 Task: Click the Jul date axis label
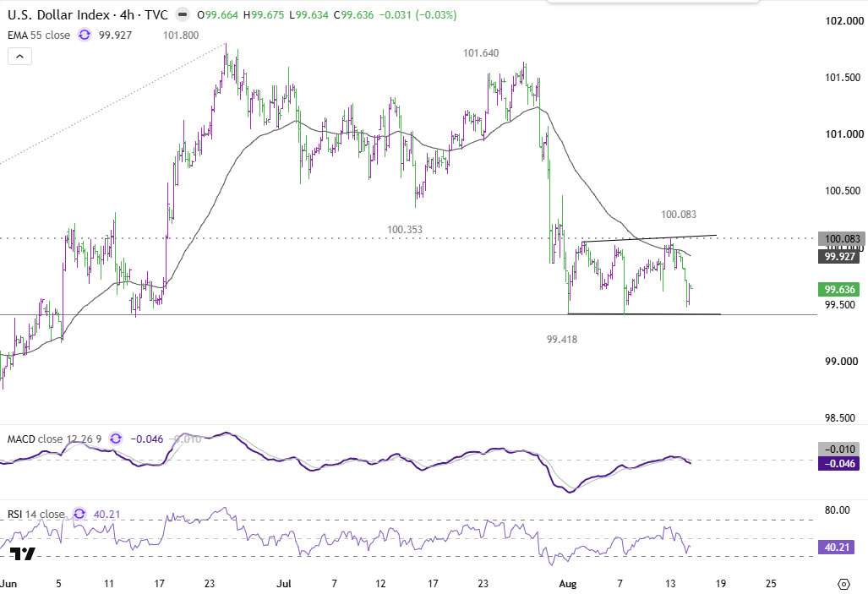284,584
